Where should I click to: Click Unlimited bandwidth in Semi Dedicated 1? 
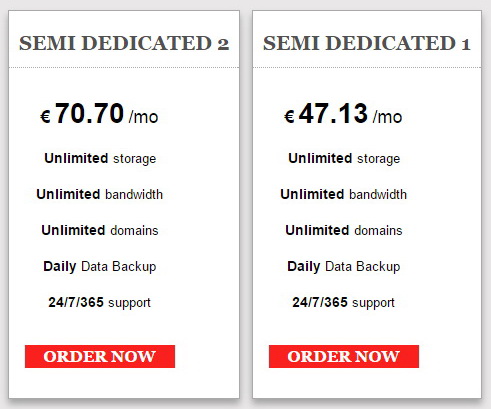click(x=344, y=194)
